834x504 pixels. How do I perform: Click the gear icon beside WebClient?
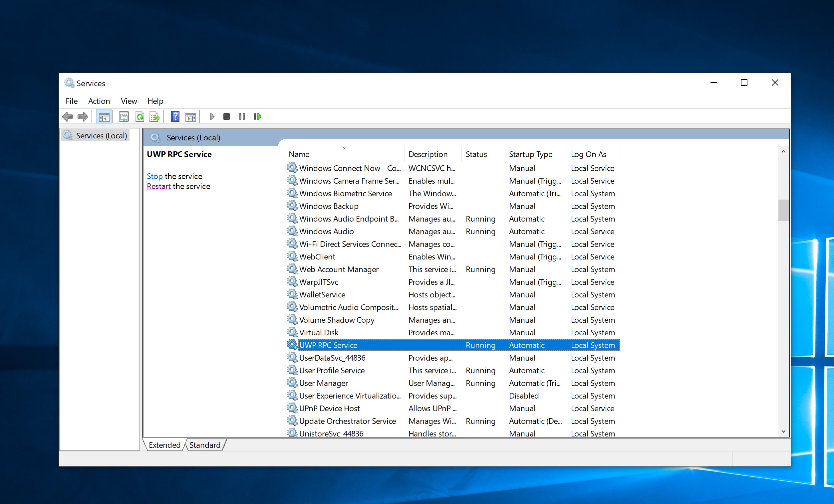tap(292, 256)
